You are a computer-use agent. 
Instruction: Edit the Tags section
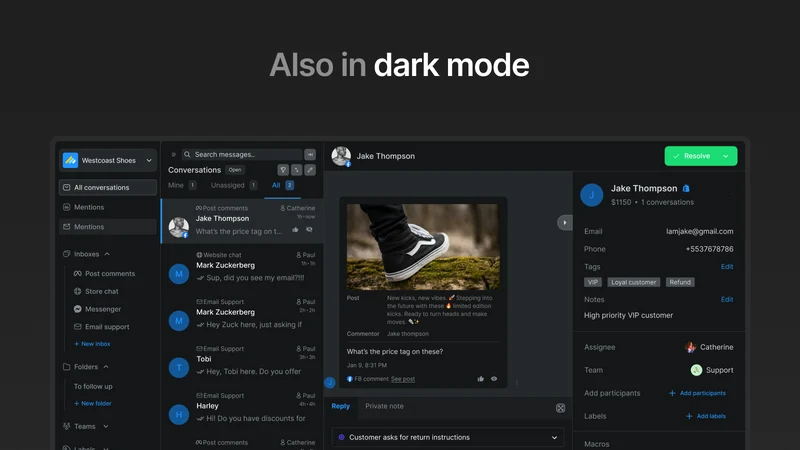(x=727, y=267)
